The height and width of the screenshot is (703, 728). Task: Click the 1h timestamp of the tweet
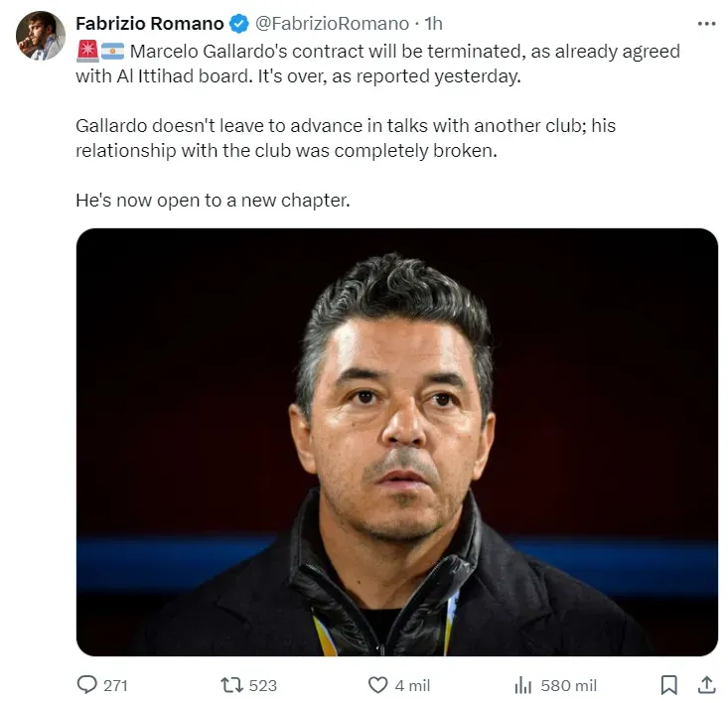tap(434, 24)
